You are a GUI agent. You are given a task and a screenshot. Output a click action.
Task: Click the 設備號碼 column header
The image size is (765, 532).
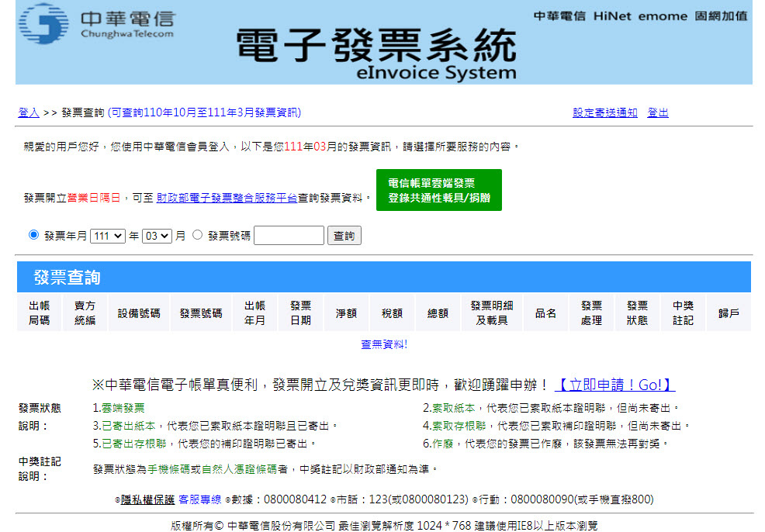[x=139, y=313]
